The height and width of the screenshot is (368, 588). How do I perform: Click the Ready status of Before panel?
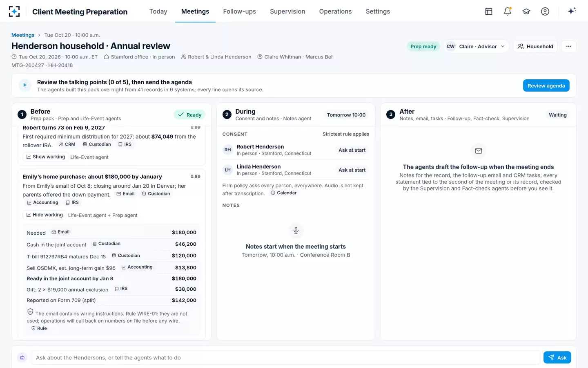(x=189, y=115)
